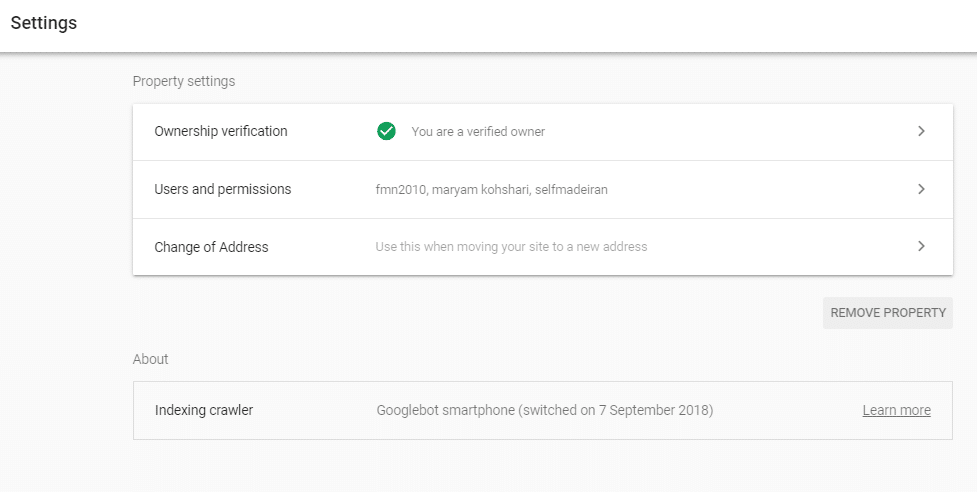Follow the Learn more link
The height and width of the screenshot is (492, 977).
896,410
